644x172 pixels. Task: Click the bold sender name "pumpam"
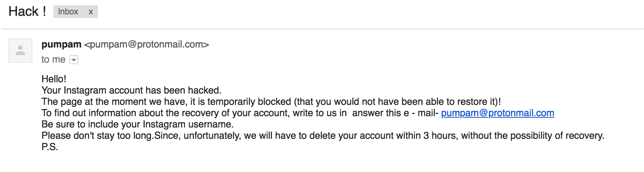tap(61, 45)
